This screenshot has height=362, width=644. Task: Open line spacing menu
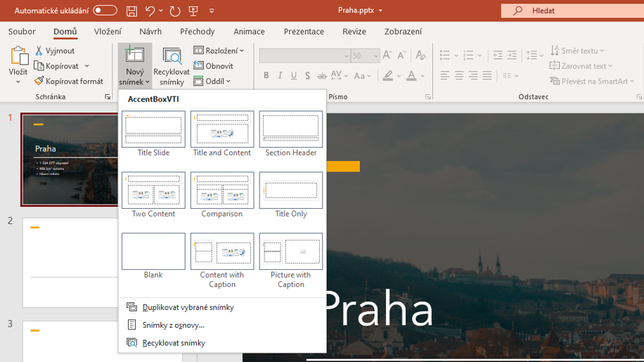535,55
